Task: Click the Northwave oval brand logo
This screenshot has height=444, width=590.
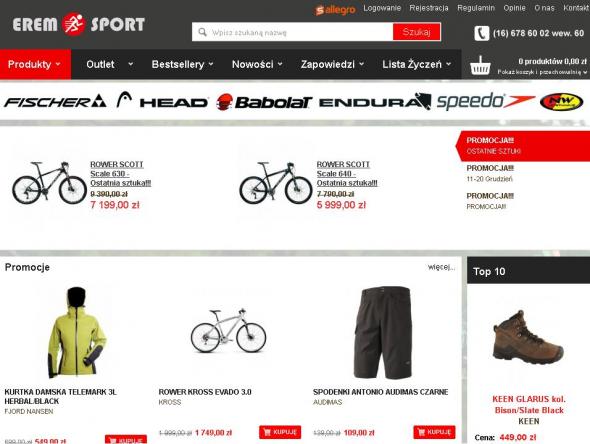Action: pos(561,102)
